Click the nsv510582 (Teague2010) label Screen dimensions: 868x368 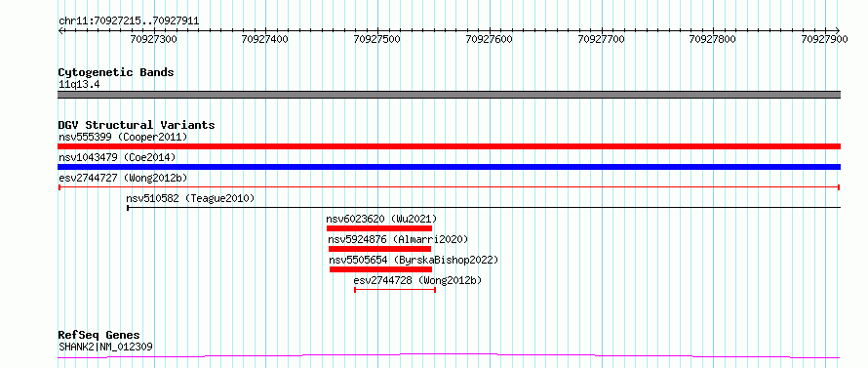point(190,198)
